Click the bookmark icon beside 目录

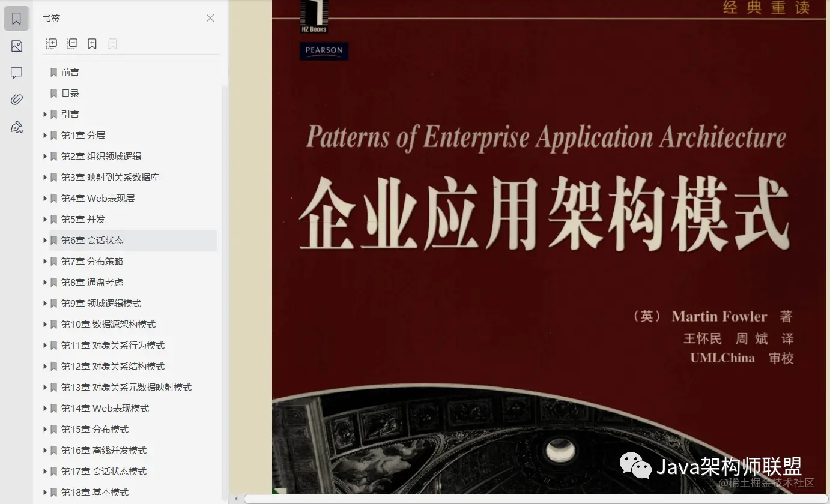tap(53, 93)
